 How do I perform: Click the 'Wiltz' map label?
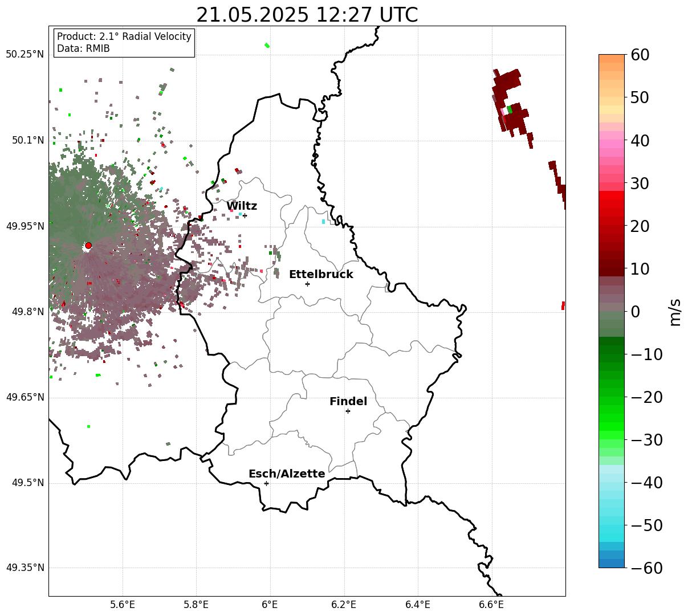point(242,206)
